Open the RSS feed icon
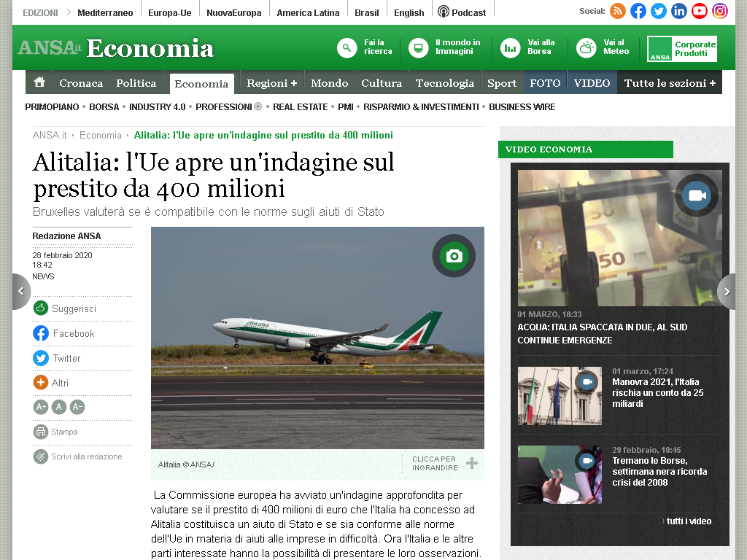Image resolution: width=747 pixels, height=560 pixels. (618, 11)
